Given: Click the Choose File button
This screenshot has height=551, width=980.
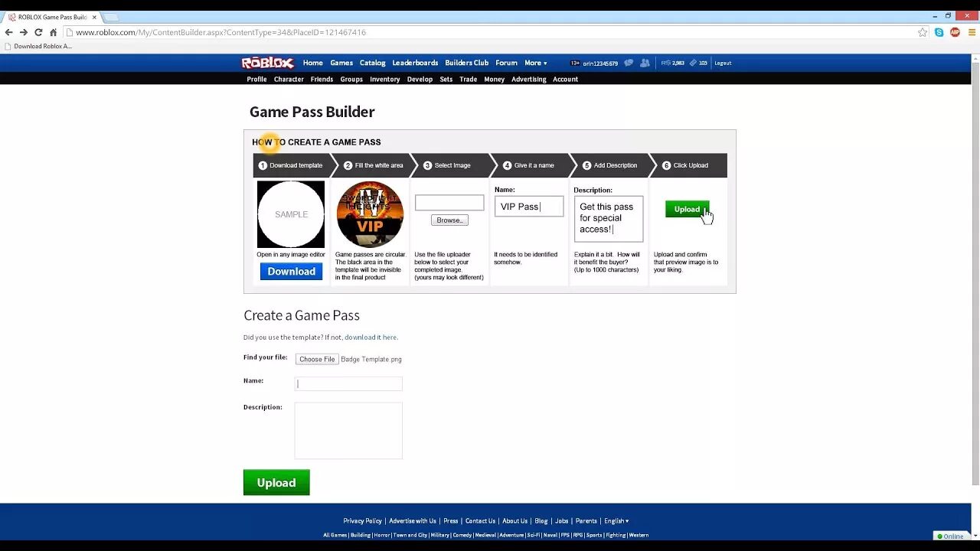Looking at the screenshot, I should [317, 359].
